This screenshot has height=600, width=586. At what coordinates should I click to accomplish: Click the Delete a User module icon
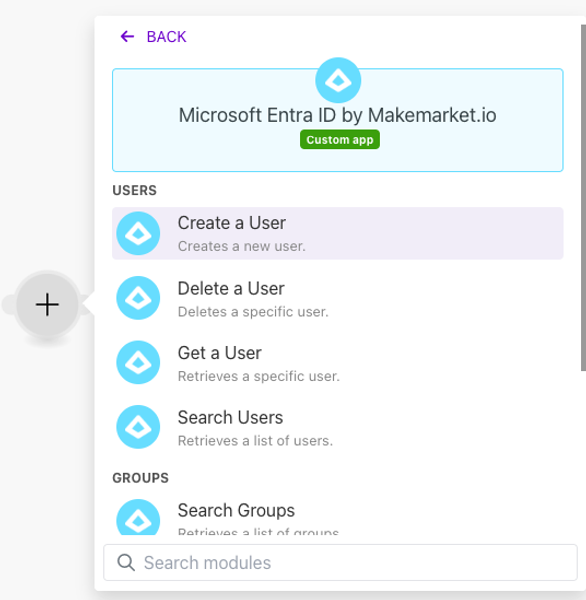138,298
